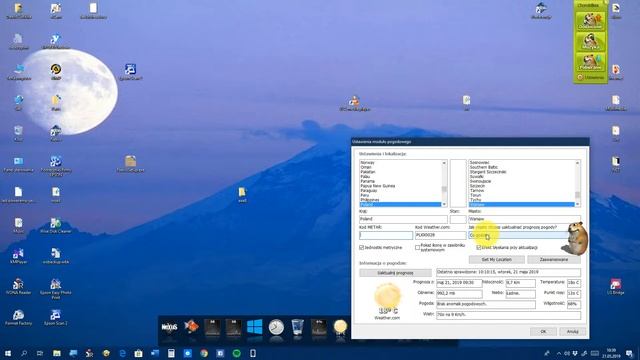Screen dimensions: 640x360
Task: Open the recycle bin in the dock
Action: [x=298, y=327]
